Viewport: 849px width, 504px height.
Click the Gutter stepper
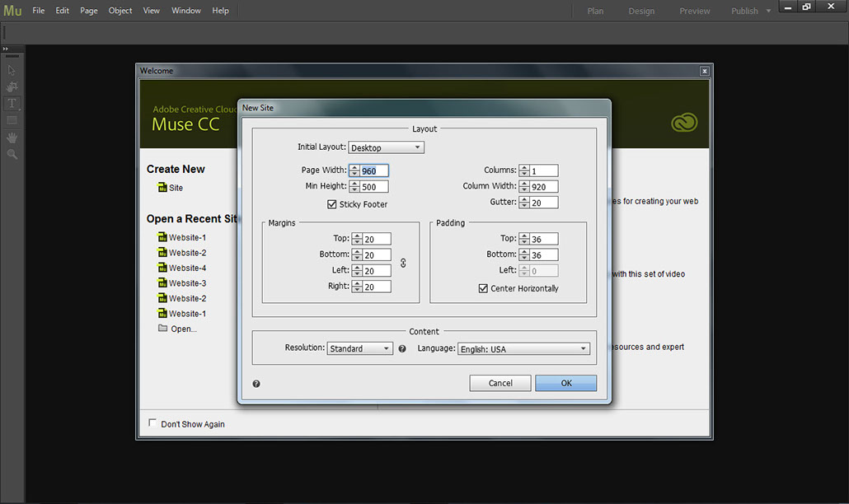tap(524, 203)
